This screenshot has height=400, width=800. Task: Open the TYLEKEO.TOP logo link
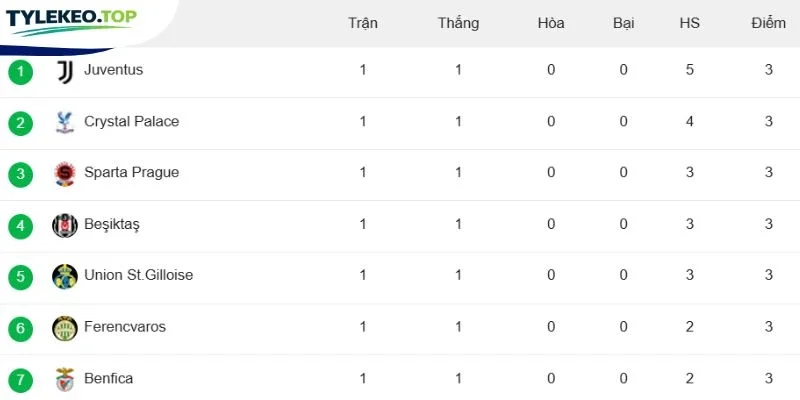[71, 22]
